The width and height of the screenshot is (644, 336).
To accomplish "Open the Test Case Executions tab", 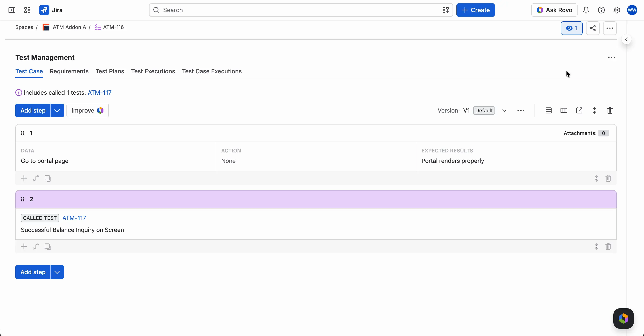I will [212, 71].
